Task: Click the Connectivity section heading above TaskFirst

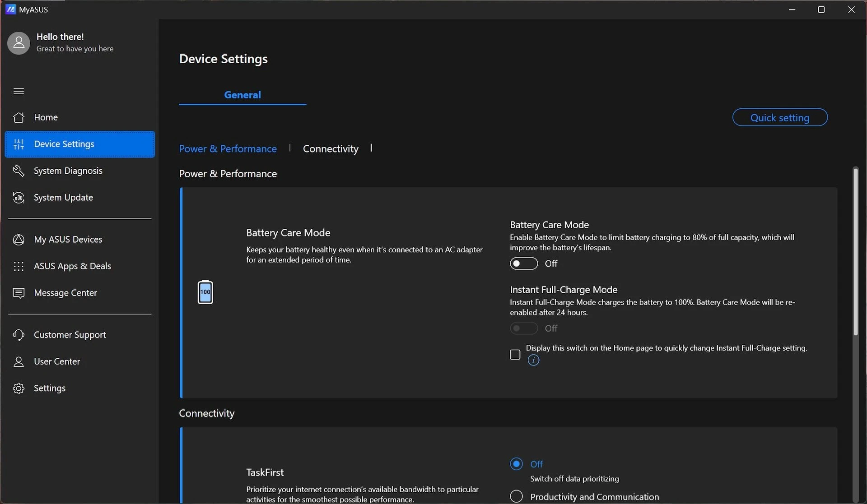Action: point(207,413)
